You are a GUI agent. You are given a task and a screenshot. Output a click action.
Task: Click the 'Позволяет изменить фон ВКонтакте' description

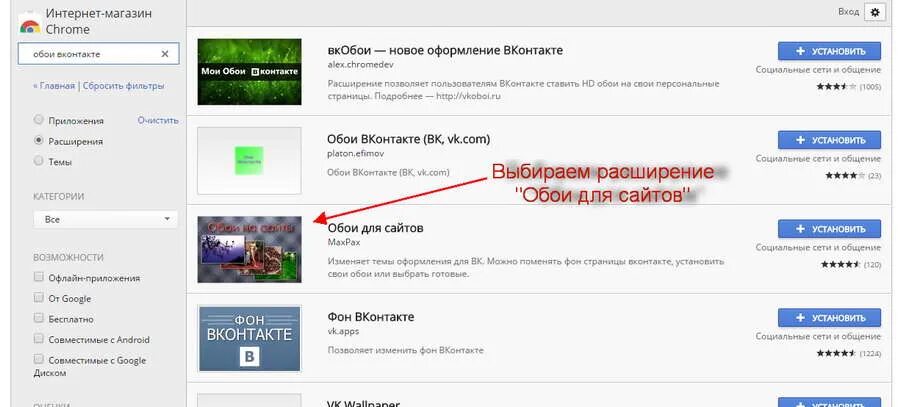point(406,350)
